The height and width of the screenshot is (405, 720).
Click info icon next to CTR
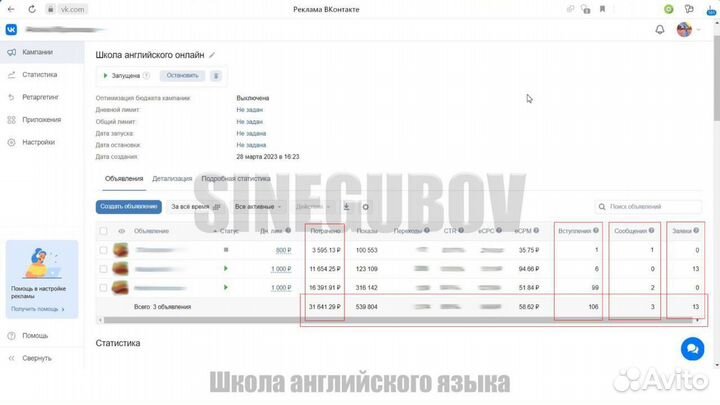(461, 231)
